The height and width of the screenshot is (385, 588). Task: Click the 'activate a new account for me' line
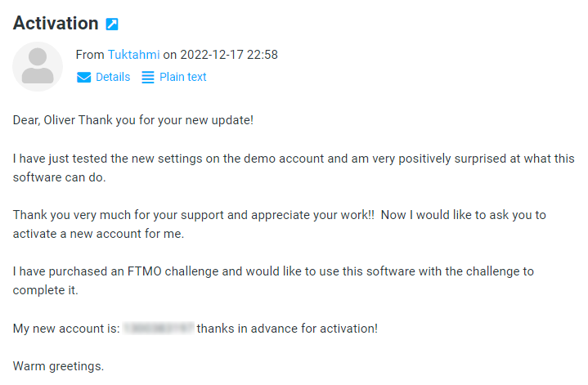tap(97, 234)
